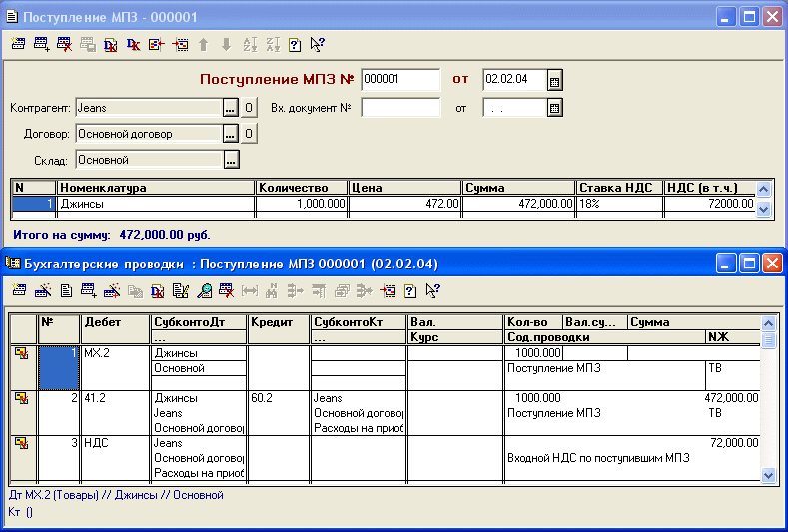Click the О button next to Договор field
Viewport: 788px width, 532px height.
point(249,133)
